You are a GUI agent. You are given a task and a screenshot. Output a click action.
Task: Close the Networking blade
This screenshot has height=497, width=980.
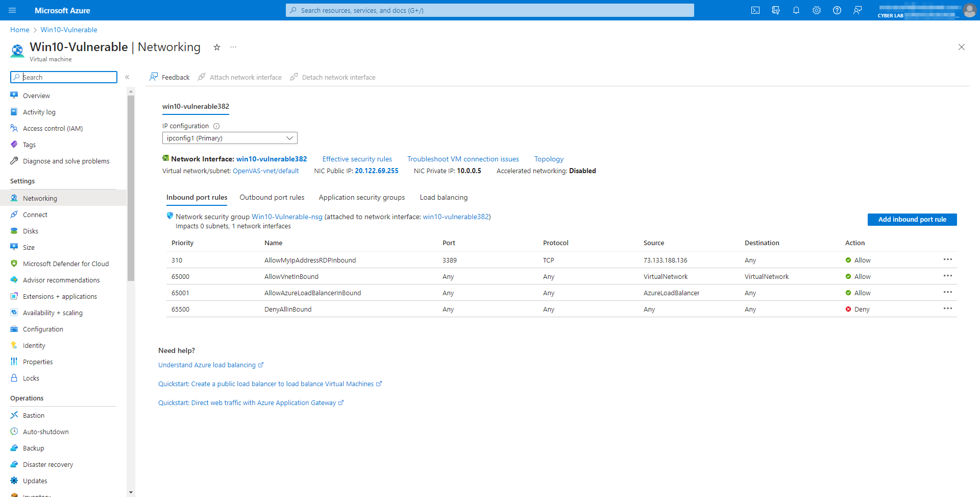coord(962,47)
